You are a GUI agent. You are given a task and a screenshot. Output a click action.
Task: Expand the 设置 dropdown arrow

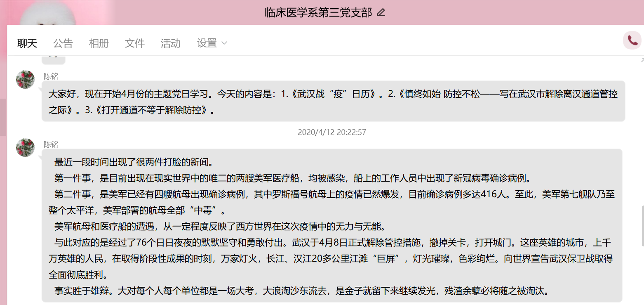tap(224, 43)
